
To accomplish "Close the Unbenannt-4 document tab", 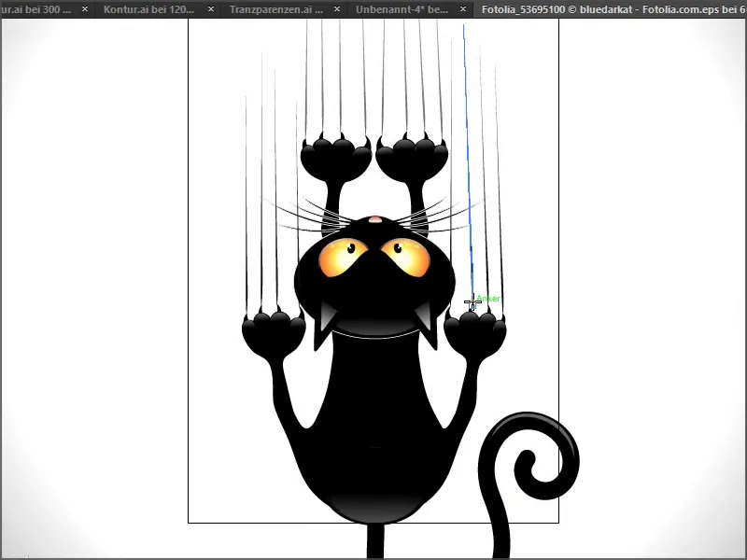I will [x=463, y=9].
